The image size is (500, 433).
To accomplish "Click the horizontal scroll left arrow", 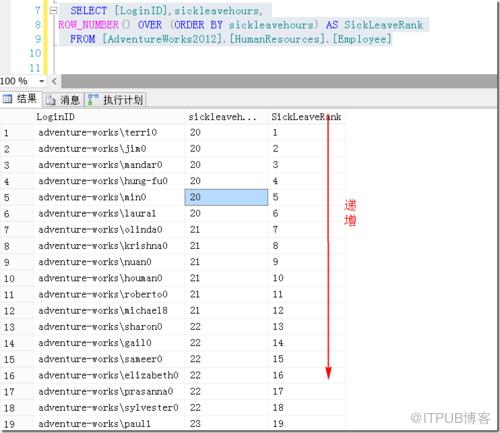I will (54, 81).
